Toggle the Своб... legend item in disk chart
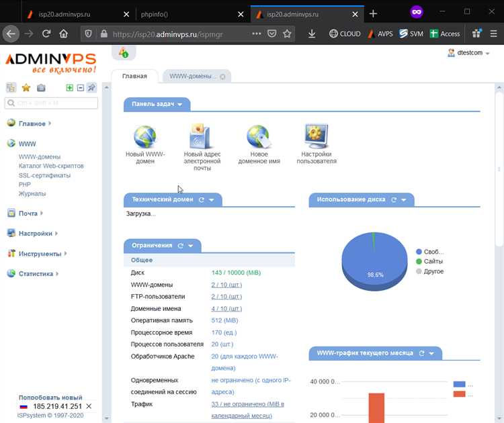This screenshot has width=504, height=423. pyautogui.click(x=430, y=252)
